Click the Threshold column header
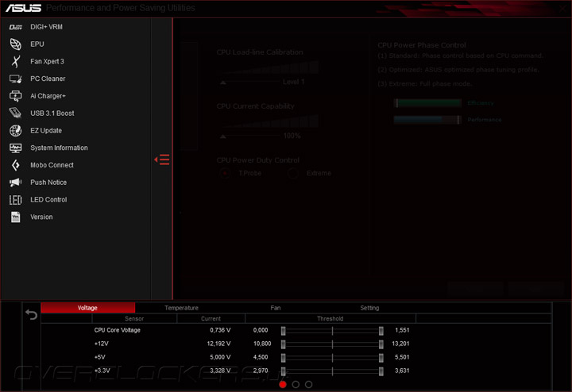This screenshot has width=572, height=392. (330, 318)
